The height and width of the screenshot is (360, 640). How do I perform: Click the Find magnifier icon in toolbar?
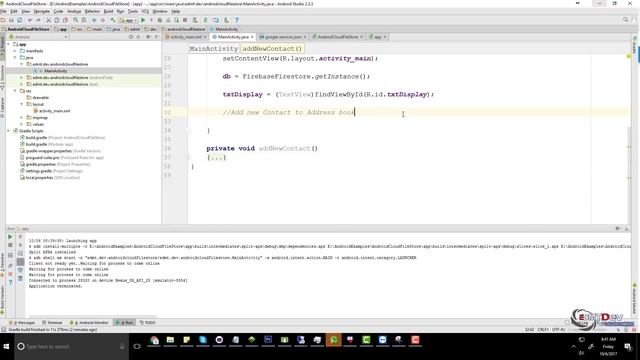click(x=76, y=20)
